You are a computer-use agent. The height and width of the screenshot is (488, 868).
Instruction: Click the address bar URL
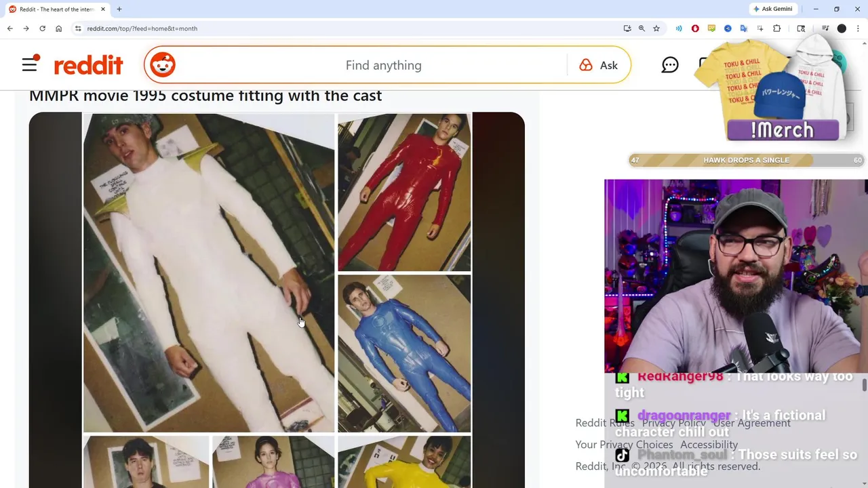(142, 28)
